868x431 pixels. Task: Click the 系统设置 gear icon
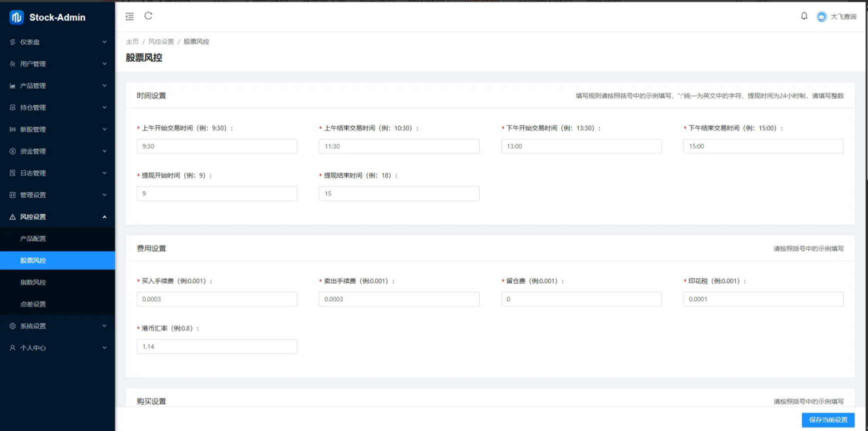(13, 326)
